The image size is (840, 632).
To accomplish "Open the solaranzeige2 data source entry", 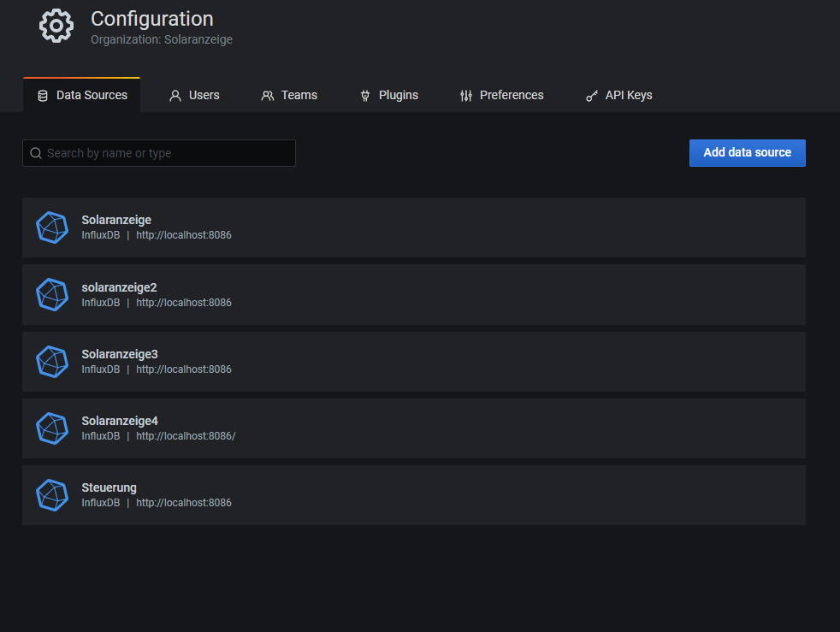I will tap(119, 287).
